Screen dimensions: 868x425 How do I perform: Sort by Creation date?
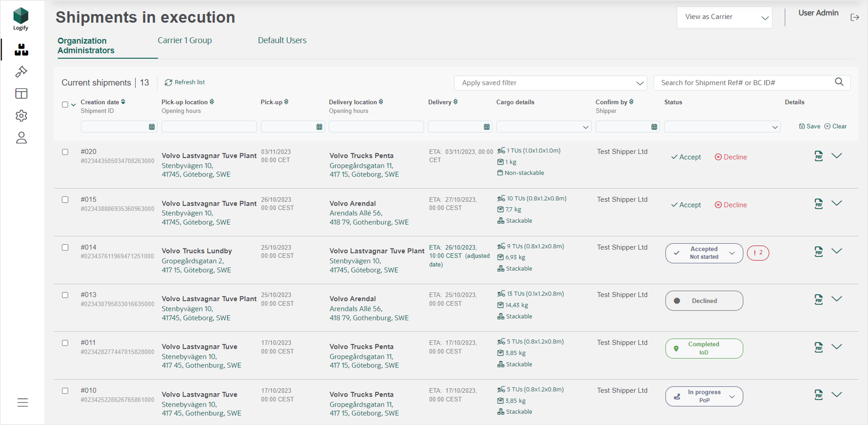click(123, 101)
